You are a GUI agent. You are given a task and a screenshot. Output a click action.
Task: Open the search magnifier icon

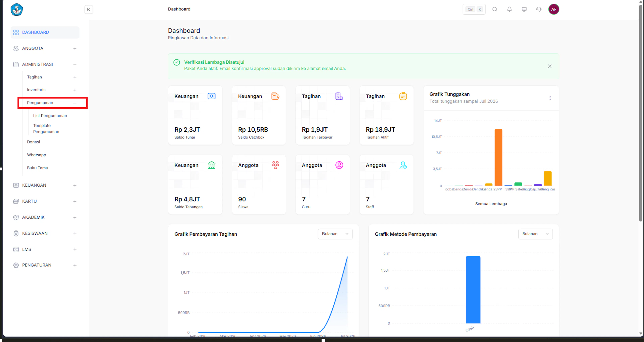[495, 9]
